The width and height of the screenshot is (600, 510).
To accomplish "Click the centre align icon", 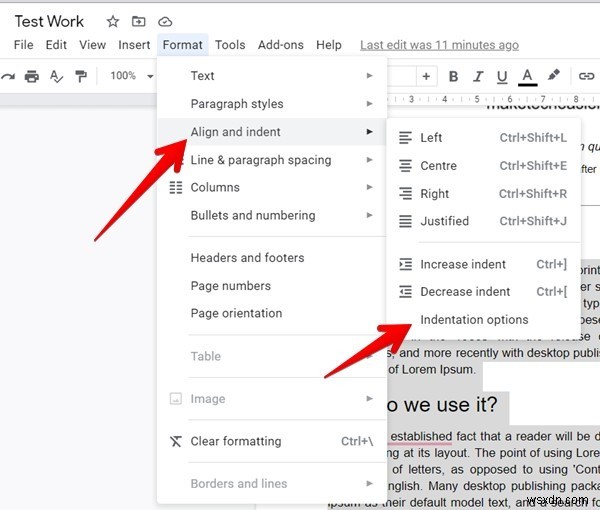I will 405,166.
